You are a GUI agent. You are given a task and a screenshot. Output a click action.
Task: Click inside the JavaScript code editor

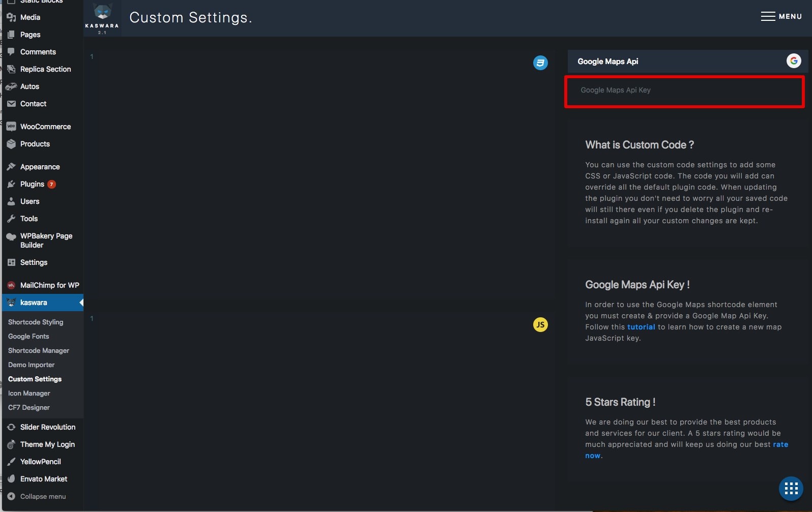pyautogui.click(x=321, y=412)
